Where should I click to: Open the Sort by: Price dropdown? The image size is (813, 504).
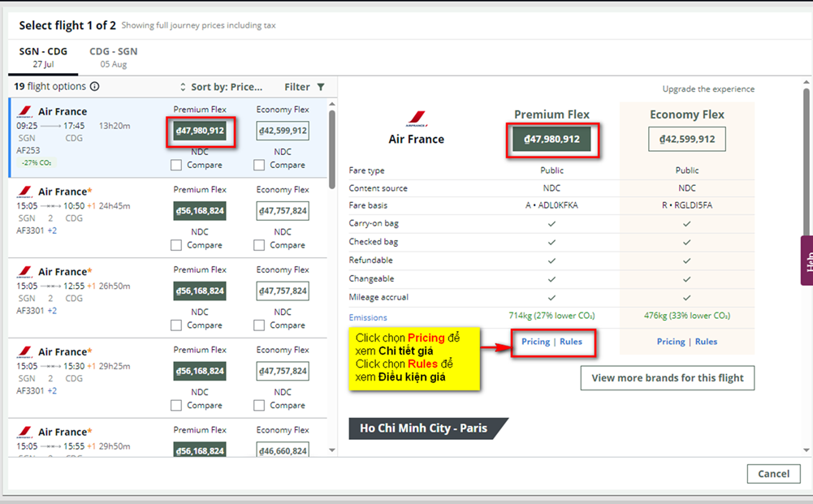click(222, 87)
